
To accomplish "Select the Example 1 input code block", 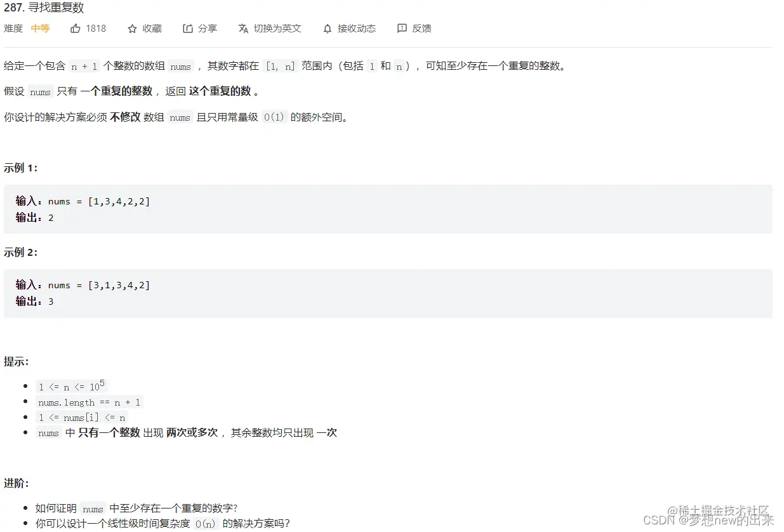I will click(83, 201).
